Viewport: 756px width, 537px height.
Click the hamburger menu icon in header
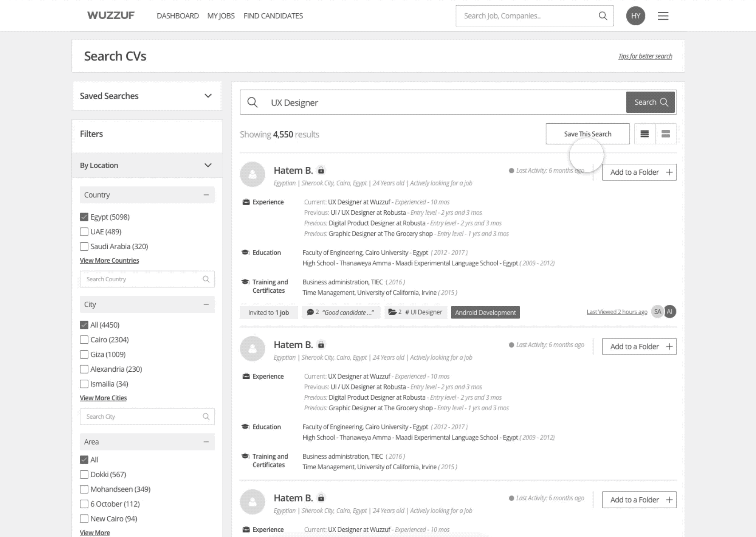coord(663,16)
